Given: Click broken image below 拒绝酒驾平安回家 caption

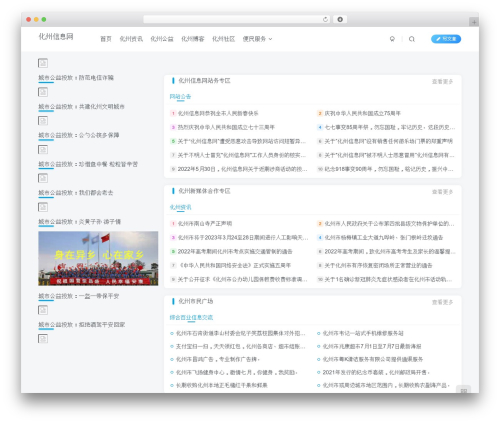Looking at the screenshot, I should tap(43, 339).
